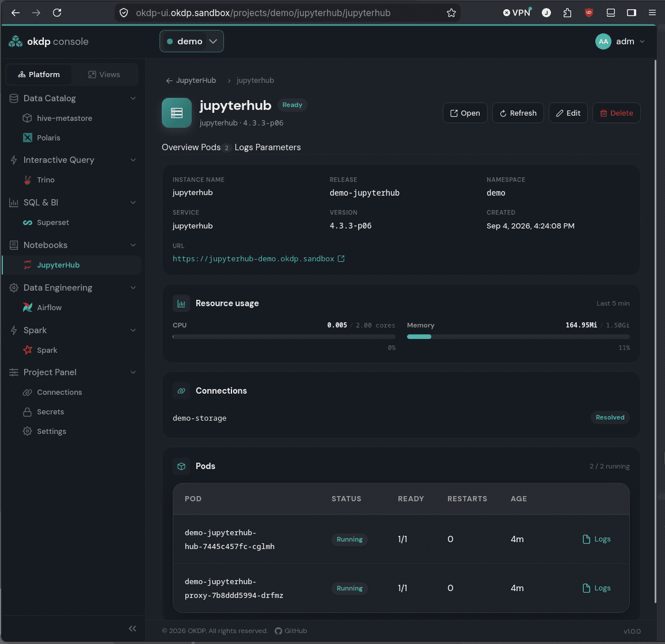
Task: Click the red Delete button
Action: [616, 113]
